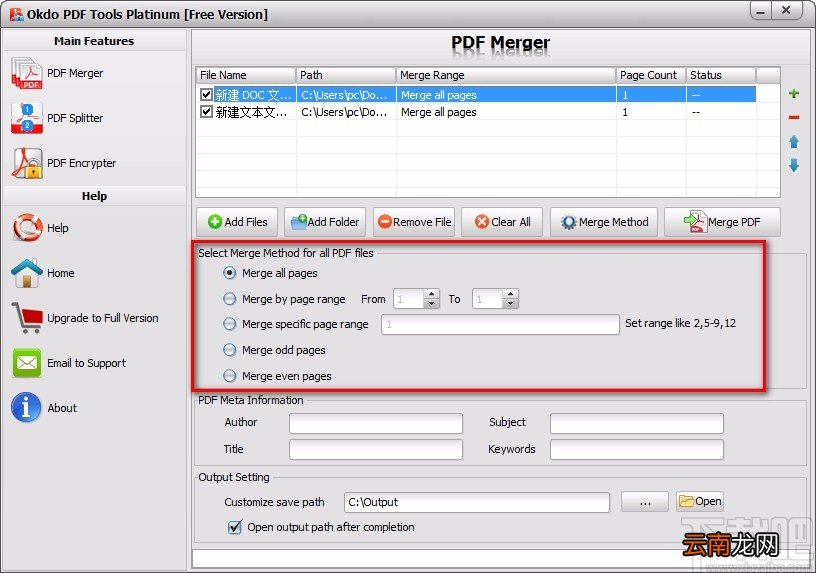The height and width of the screenshot is (573, 816).
Task: Browse for output path with ... button
Action: pos(645,502)
